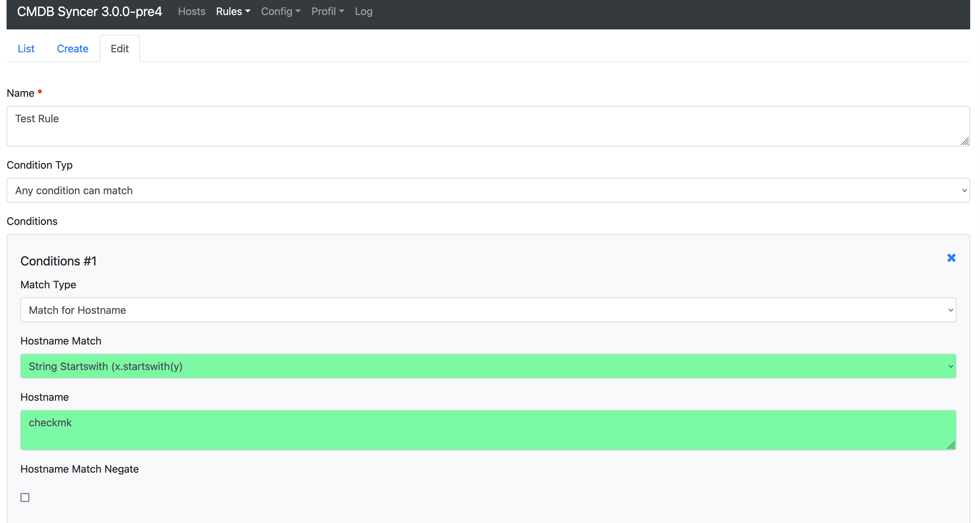Viewport: 980px width, 523px height.
Task: Click the Hostname textarea resize handle
Action: tap(951, 445)
